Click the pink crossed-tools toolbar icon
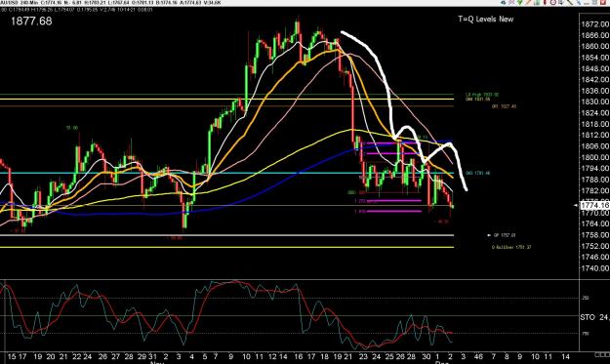Viewport: 610px width, 364px height. coord(511,2)
